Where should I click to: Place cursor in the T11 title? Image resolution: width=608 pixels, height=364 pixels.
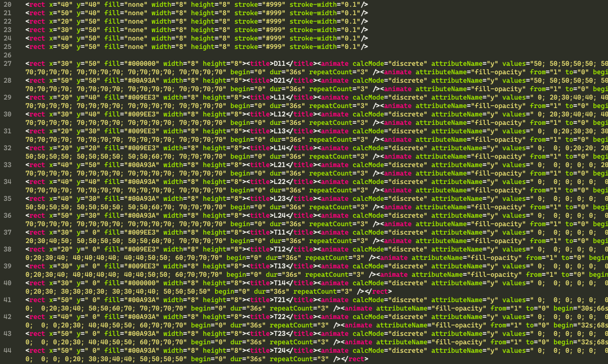(278, 232)
